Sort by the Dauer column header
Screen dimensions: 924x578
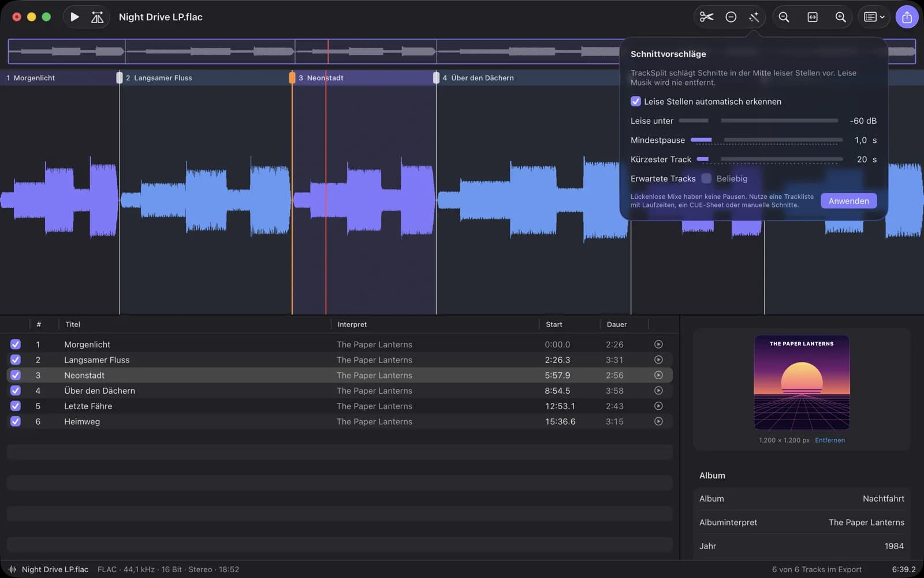tap(617, 324)
